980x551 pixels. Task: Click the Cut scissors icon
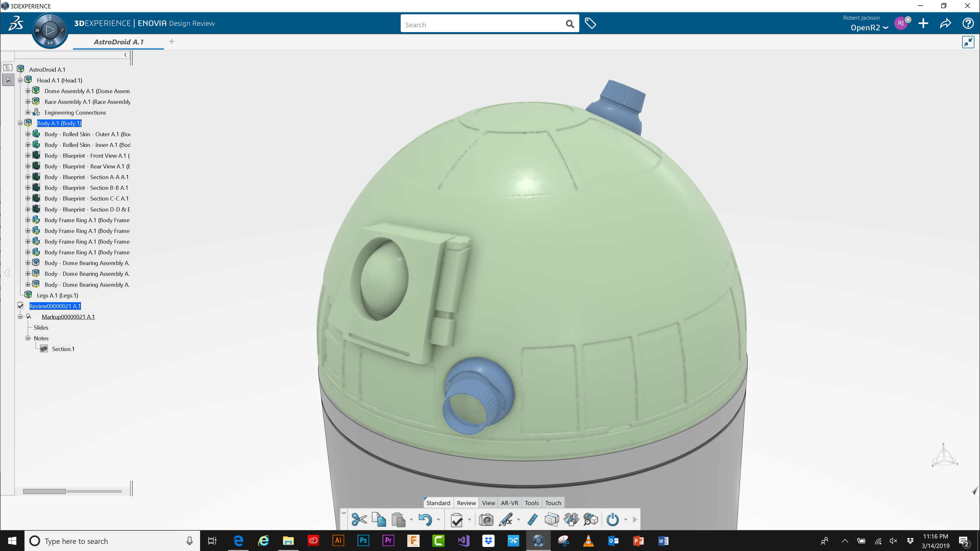(x=359, y=519)
